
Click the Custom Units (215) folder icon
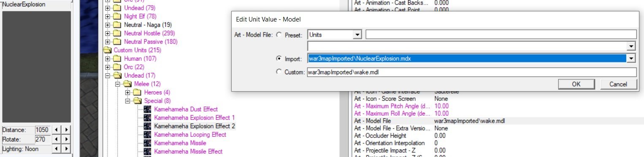coord(107,50)
